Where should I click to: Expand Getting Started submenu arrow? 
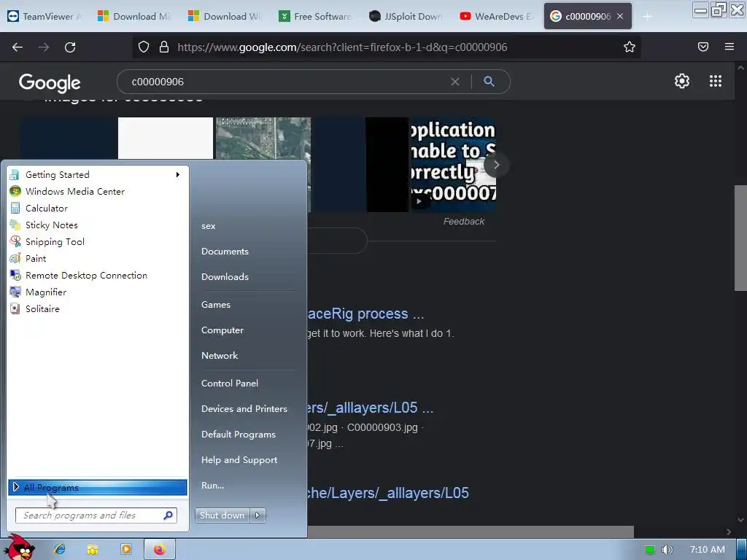178,175
